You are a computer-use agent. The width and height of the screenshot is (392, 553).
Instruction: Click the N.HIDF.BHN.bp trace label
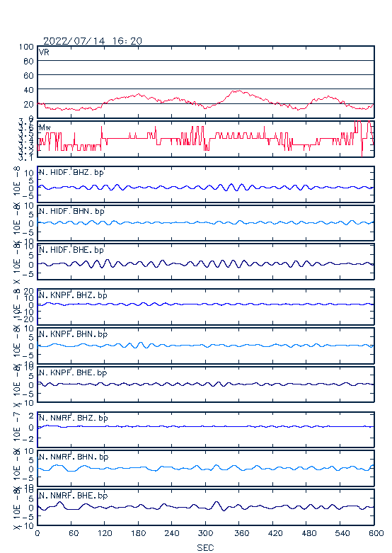tap(72, 211)
